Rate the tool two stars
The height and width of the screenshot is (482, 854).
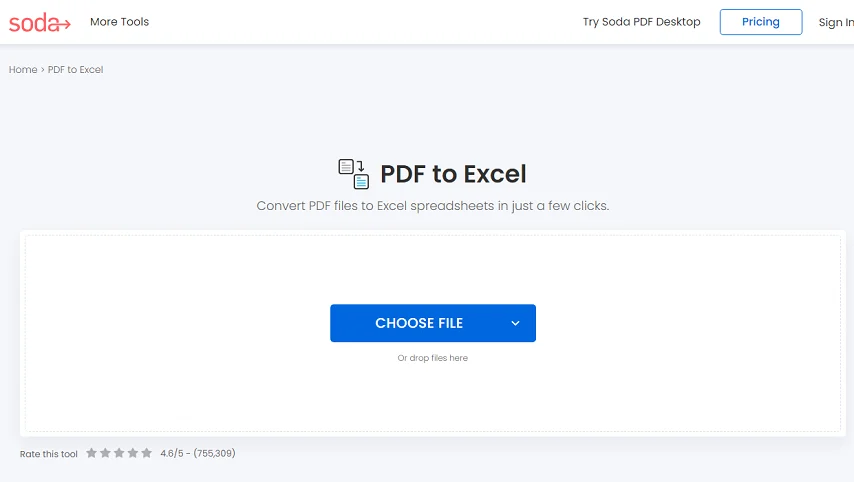pos(105,453)
